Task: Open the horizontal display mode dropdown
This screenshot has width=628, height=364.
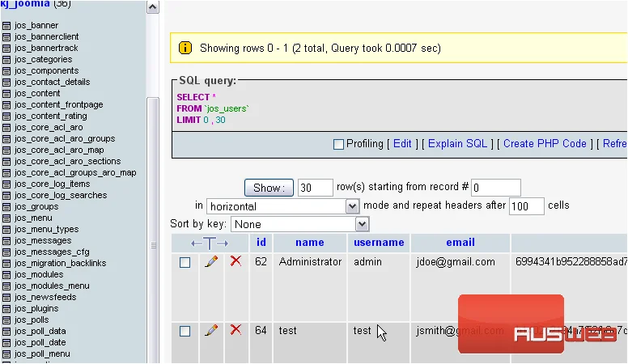Action: click(x=282, y=206)
